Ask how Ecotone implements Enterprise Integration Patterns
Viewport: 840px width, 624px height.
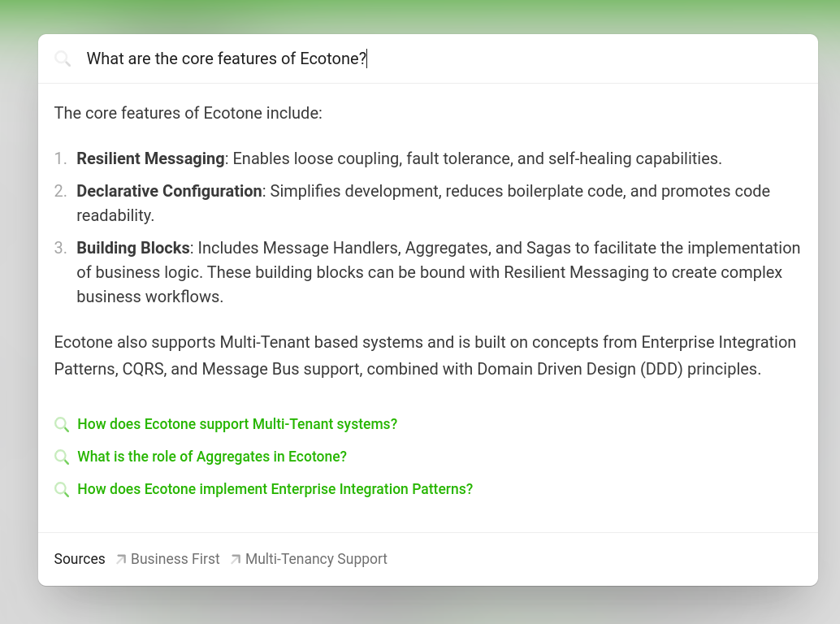pyautogui.click(x=275, y=489)
